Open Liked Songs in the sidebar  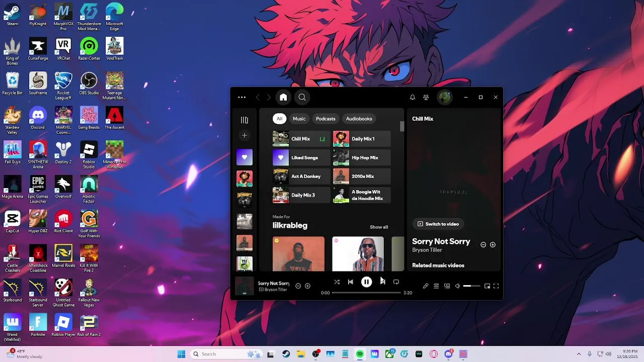(x=245, y=157)
